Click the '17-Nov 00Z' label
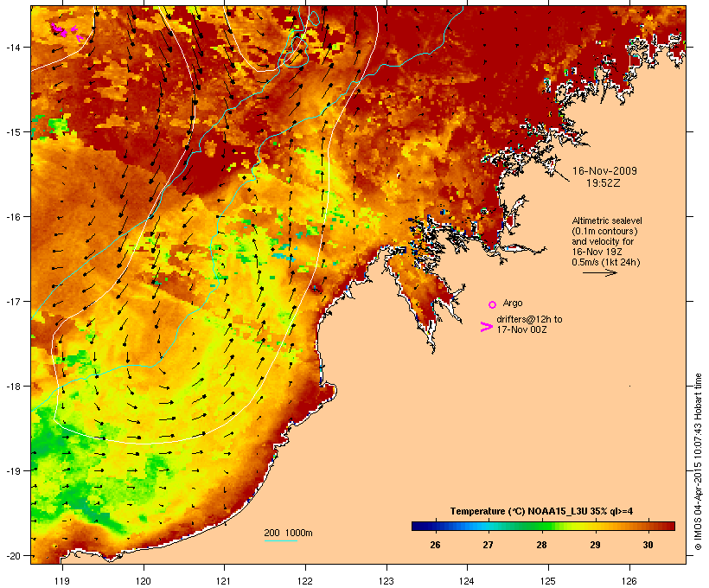 coord(521,329)
